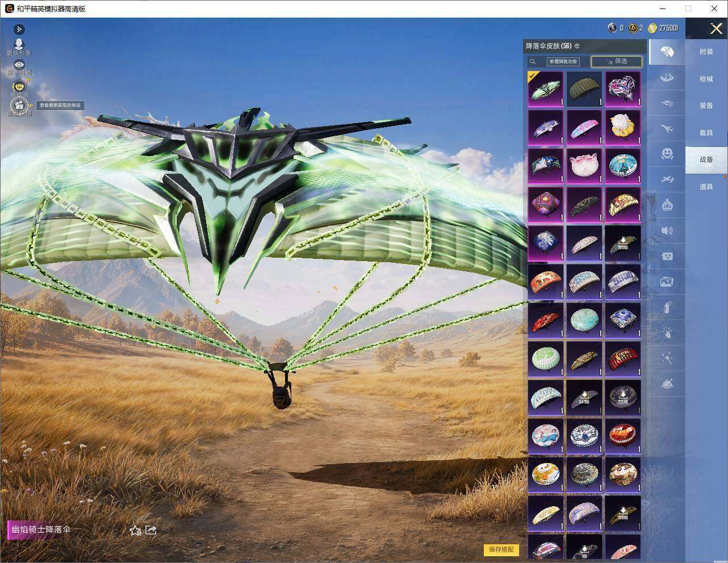Select the glider plane category icon
Image resolution: width=728 pixels, height=563 pixels.
[667, 179]
